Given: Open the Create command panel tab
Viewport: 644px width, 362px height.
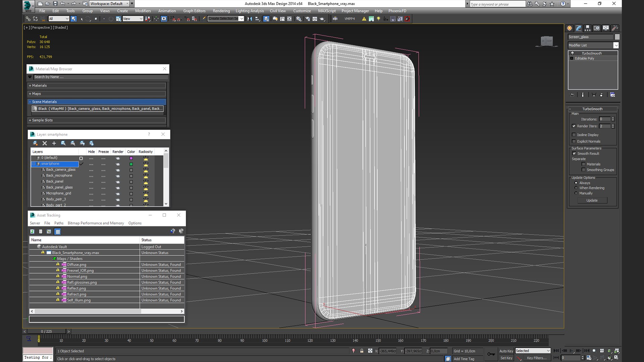Looking at the screenshot, I should (570, 28).
